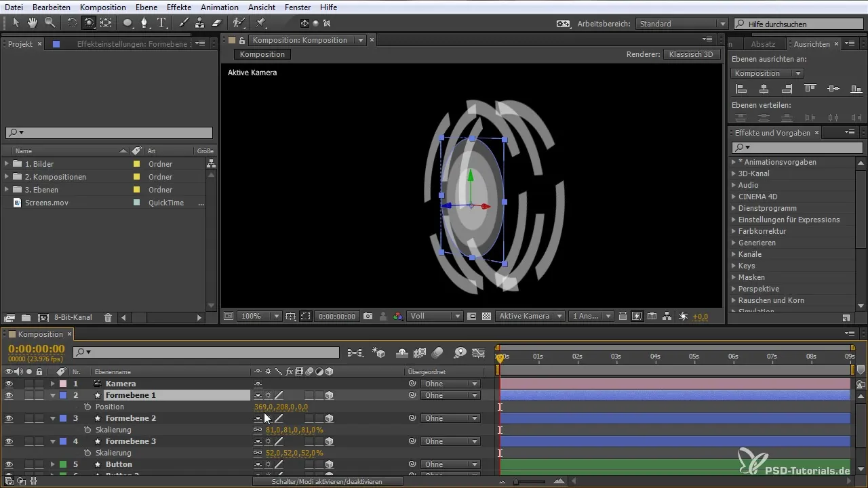Open the composition flowchart icon
Viewport: 868px width, 488px height.
[x=667, y=316]
